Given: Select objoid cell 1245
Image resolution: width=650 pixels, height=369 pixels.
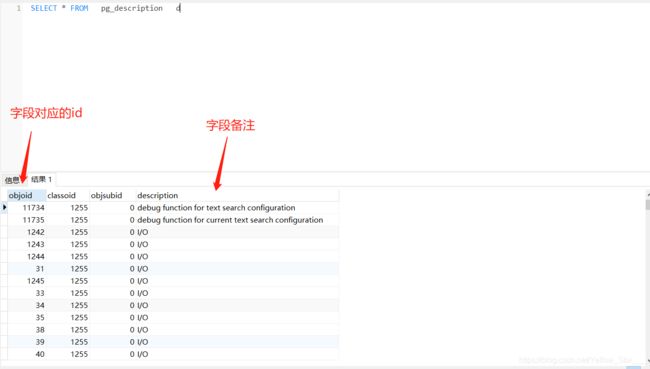Looking at the screenshot, I should (x=26, y=281).
